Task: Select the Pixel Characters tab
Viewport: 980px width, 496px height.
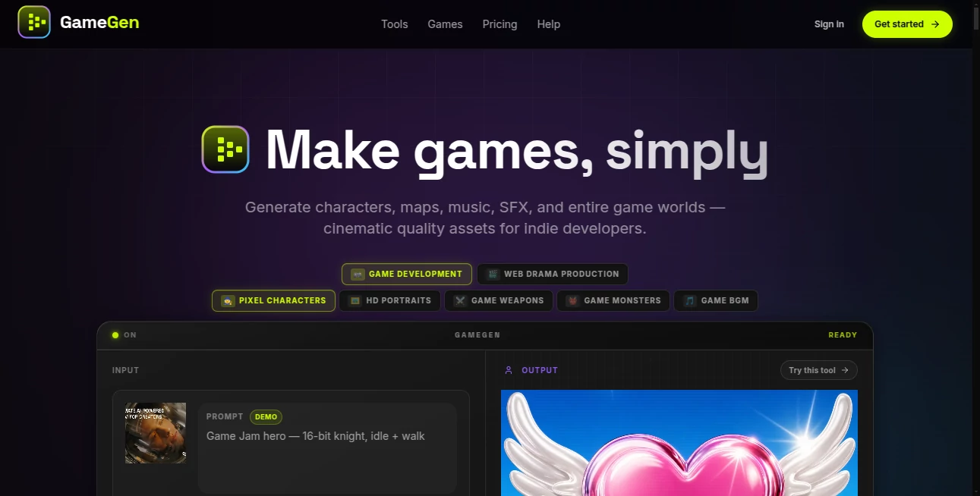Action: point(273,300)
